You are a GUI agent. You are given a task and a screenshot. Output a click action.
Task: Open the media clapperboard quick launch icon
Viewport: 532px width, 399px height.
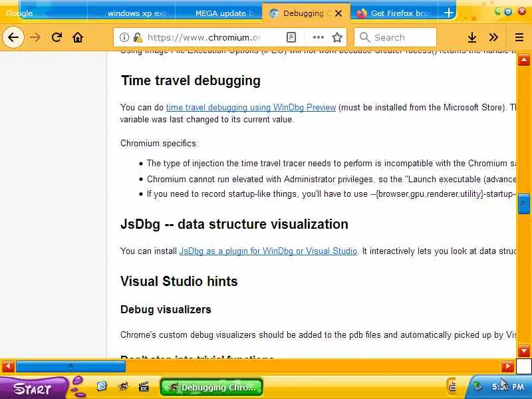pos(144,386)
